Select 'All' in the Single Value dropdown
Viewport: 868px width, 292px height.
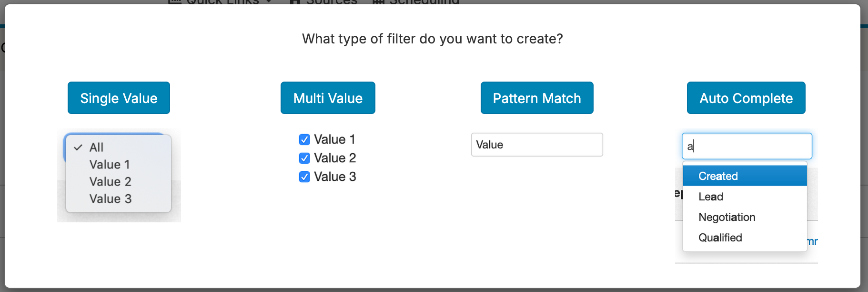(x=96, y=147)
